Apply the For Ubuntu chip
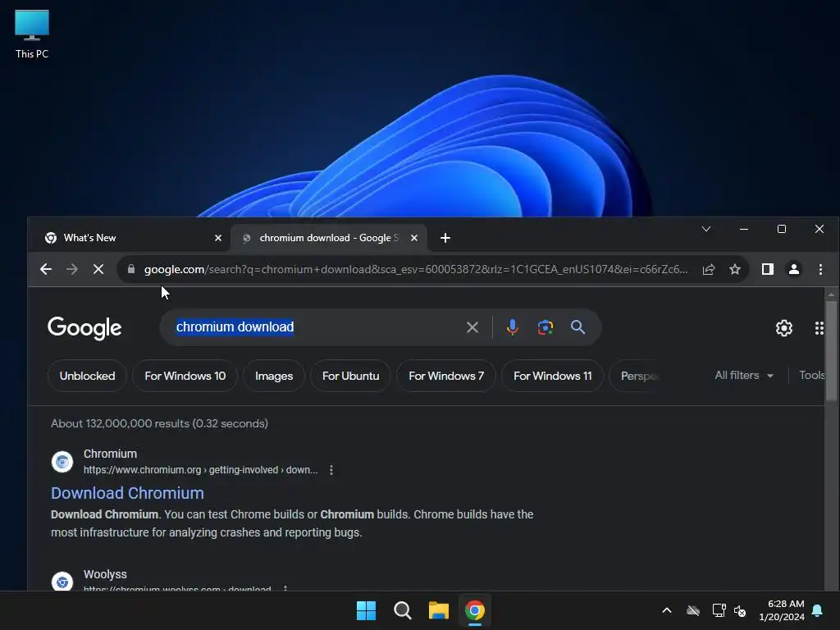 tap(350, 376)
